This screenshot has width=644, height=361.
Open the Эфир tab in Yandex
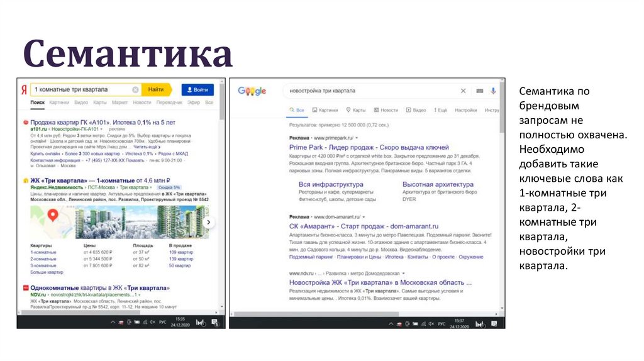pos(194,103)
